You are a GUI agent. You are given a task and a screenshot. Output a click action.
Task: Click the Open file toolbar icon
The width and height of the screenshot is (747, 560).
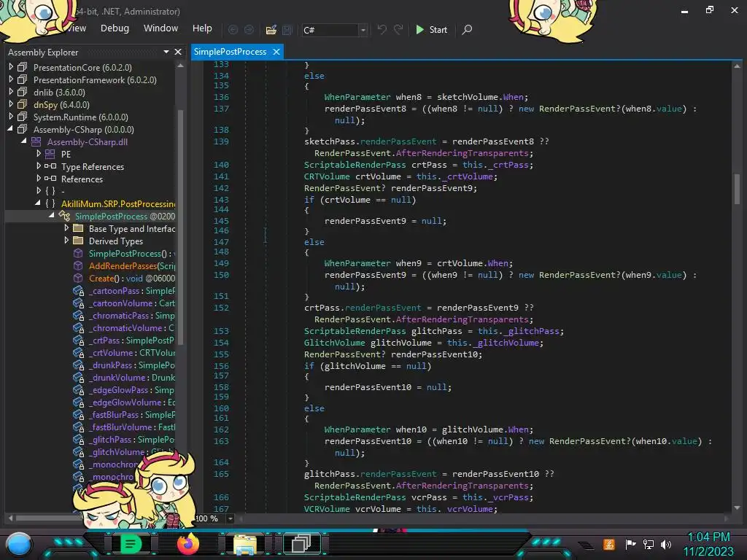tap(271, 30)
